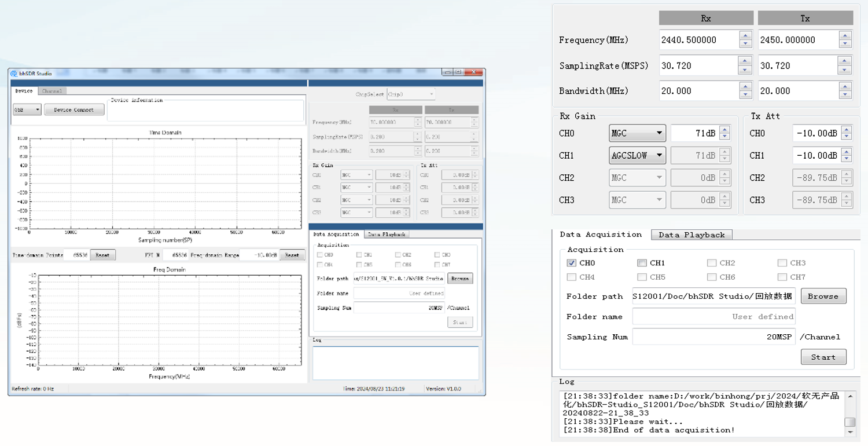Open Rx Gain CH0 MGC mode dropdown, enlarged panel
This screenshot has height=446, width=868.
tap(637, 133)
